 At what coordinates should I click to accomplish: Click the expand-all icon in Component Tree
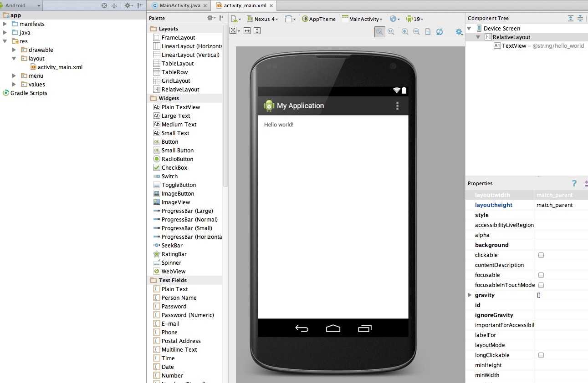[571, 18]
